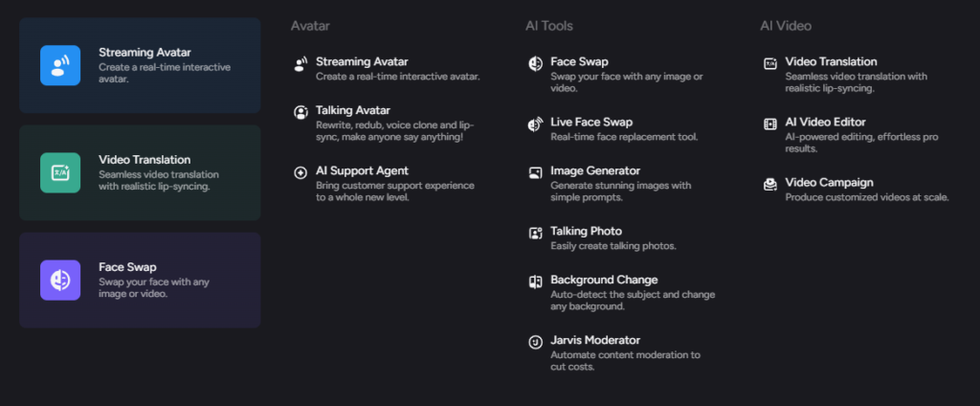The width and height of the screenshot is (980, 406).
Task: Click the Talking Photo icon
Action: (535, 234)
